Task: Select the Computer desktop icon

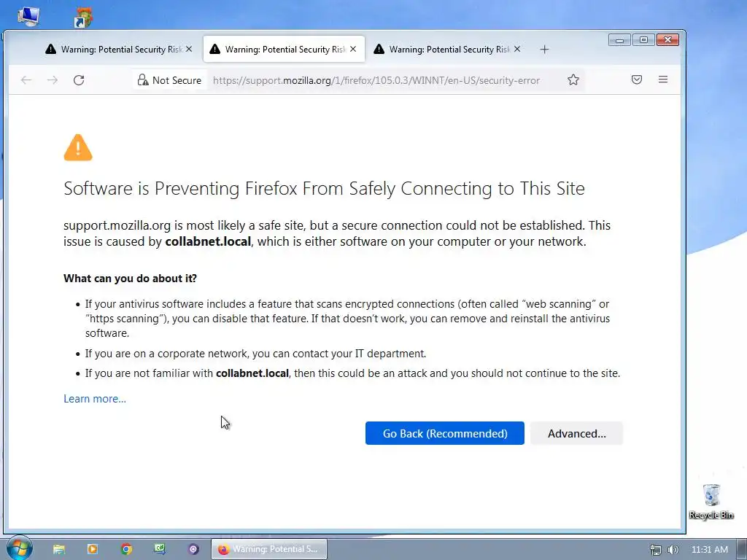Action: click(x=28, y=15)
